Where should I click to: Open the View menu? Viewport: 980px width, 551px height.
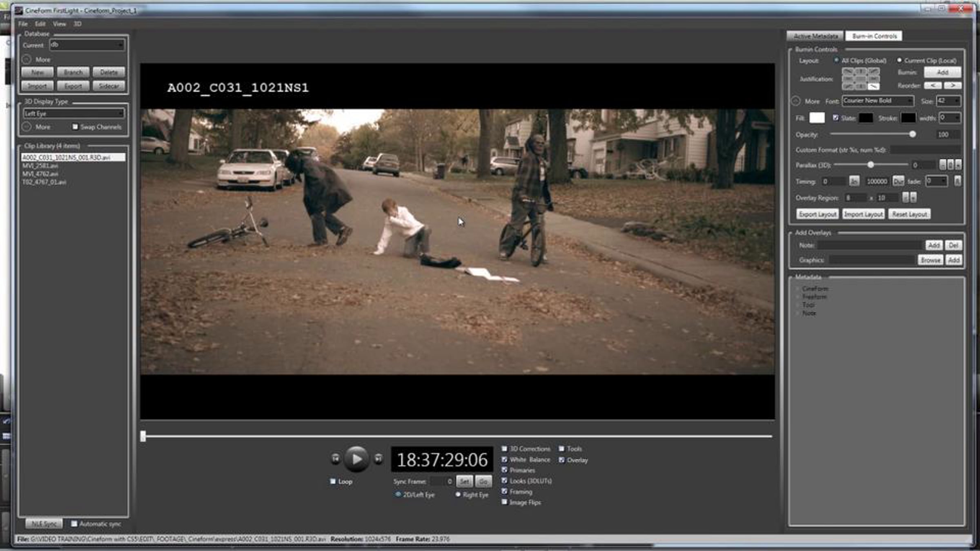(x=59, y=24)
